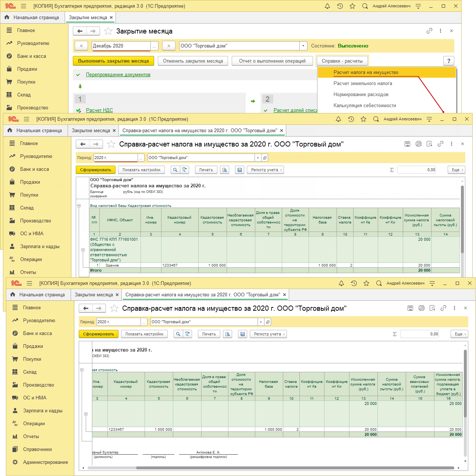Add Закрытие месяца form to favorites star
This screenshot has height=476, width=476.
tap(108, 31)
